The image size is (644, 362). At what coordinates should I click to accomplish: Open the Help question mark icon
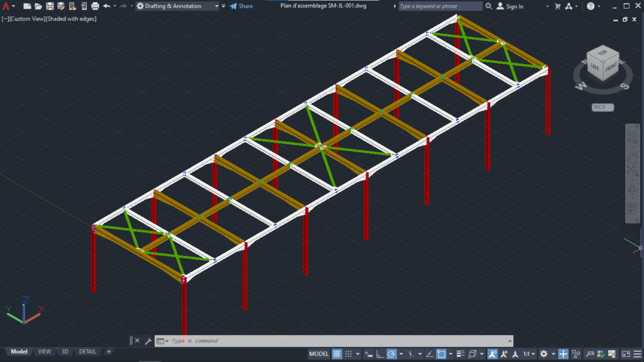coord(591,6)
